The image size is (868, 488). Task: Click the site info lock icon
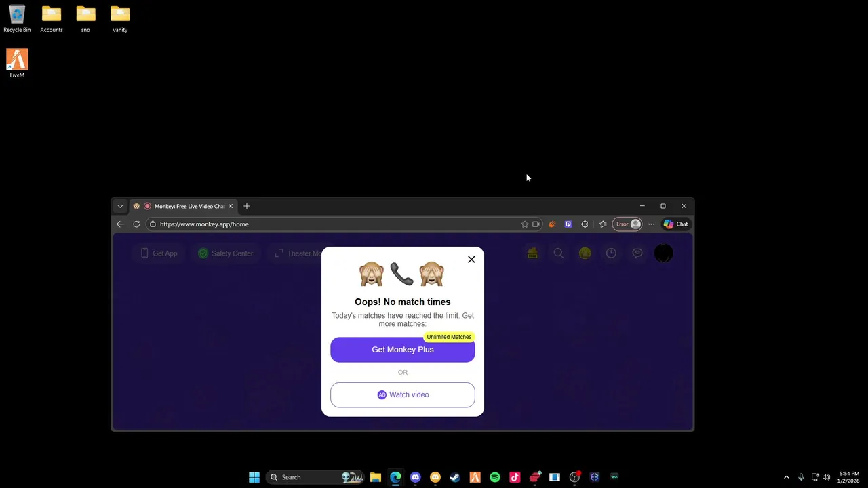click(x=153, y=224)
